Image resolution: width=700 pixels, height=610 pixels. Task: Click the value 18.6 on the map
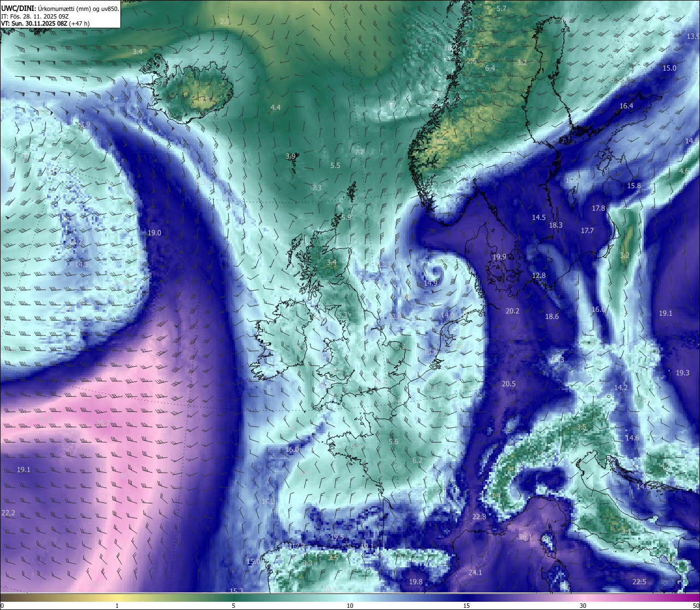(x=552, y=317)
